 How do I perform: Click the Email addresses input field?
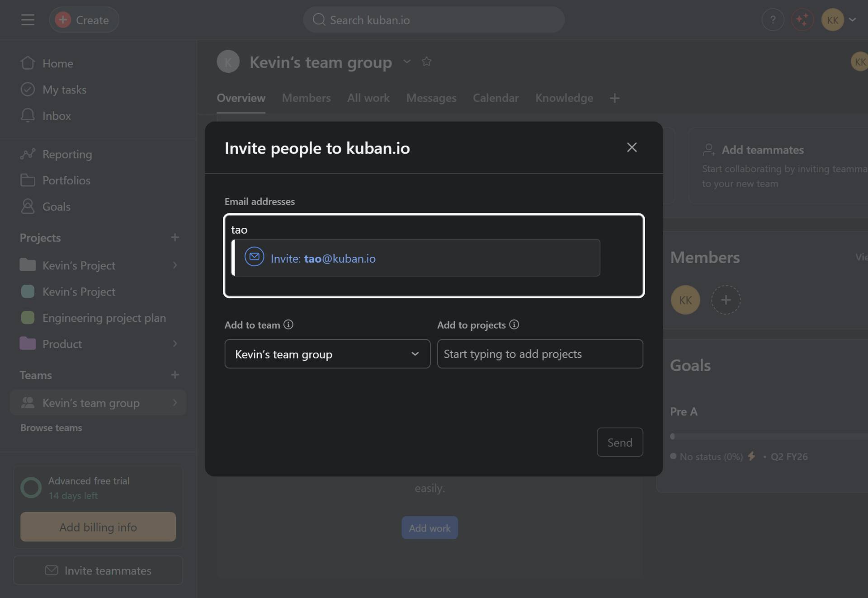[x=434, y=256]
